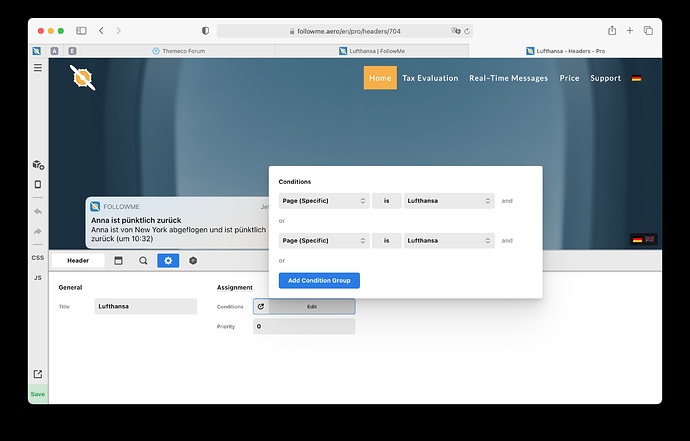
Task: Toggle Safari sidebar icon
Action: [81, 31]
